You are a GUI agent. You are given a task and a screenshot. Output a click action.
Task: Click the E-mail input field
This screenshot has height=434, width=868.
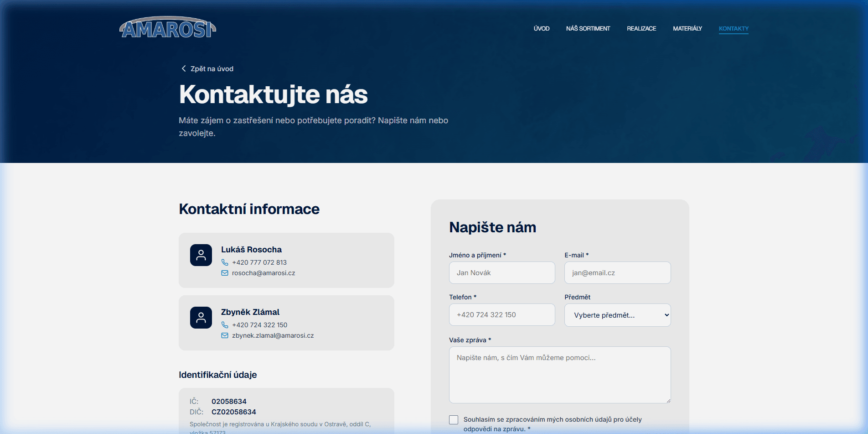pos(617,272)
